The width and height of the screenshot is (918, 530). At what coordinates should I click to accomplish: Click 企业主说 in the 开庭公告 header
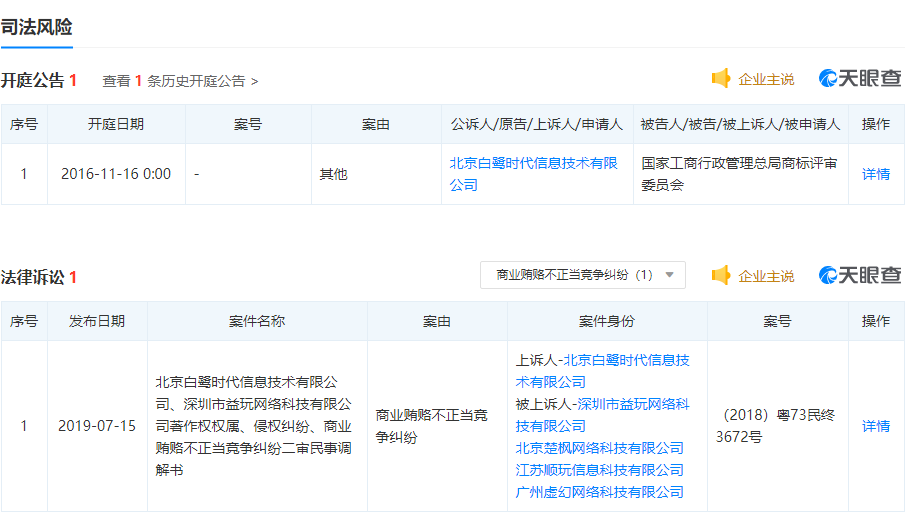click(x=766, y=80)
